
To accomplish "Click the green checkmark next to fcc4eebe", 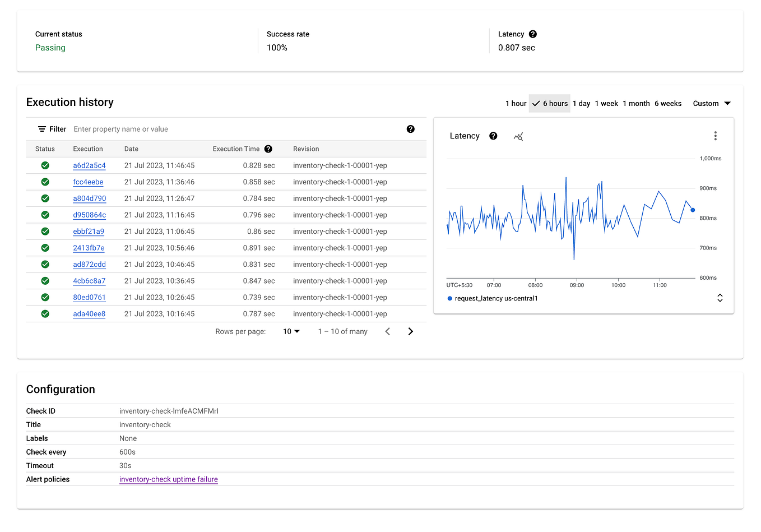I will (45, 182).
